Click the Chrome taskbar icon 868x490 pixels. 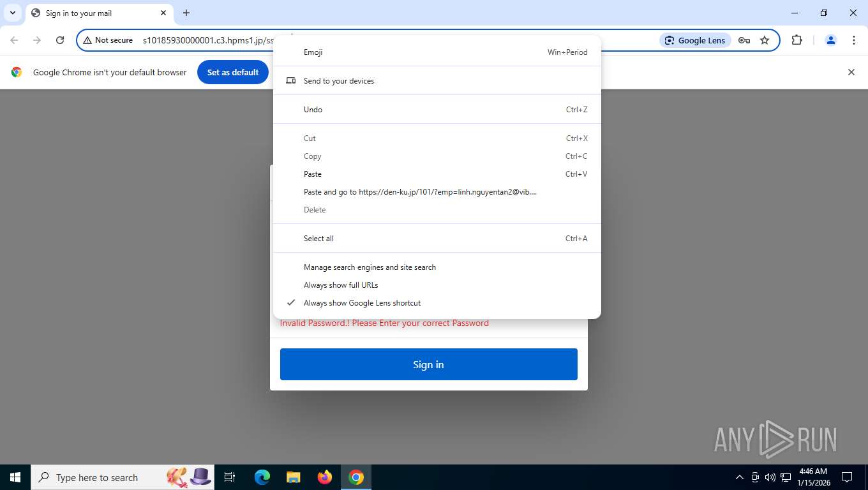356,477
